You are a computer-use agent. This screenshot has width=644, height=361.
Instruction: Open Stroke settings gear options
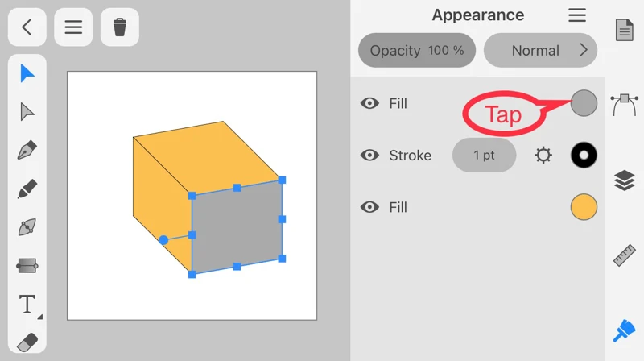point(544,156)
